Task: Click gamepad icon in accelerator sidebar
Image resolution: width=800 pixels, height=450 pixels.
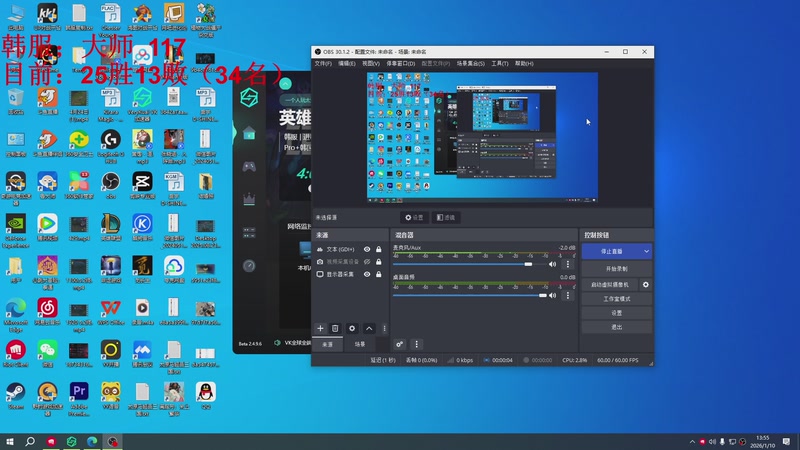Action: (249, 166)
